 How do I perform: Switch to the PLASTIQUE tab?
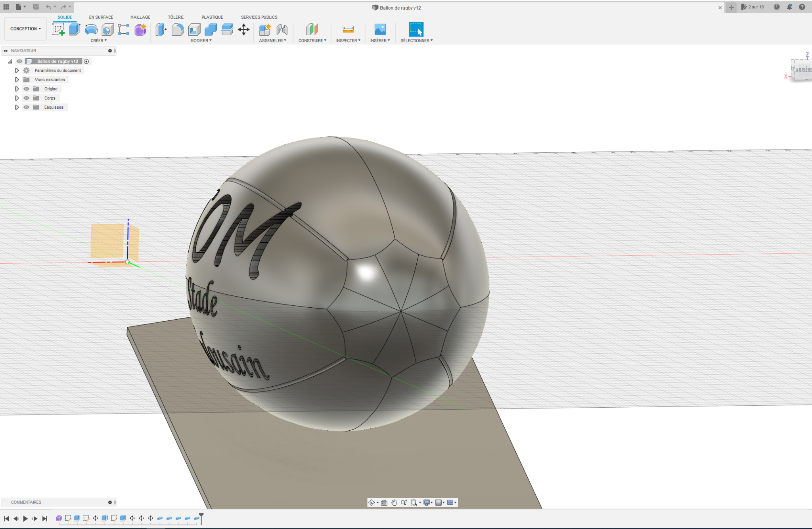tap(212, 17)
